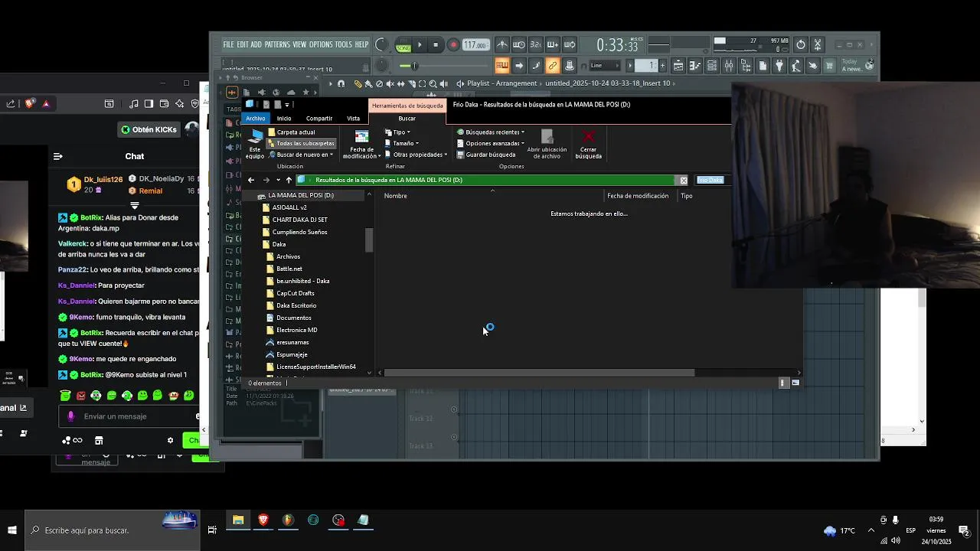Open Fecha de modificación filter dropdown

[361, 144]
